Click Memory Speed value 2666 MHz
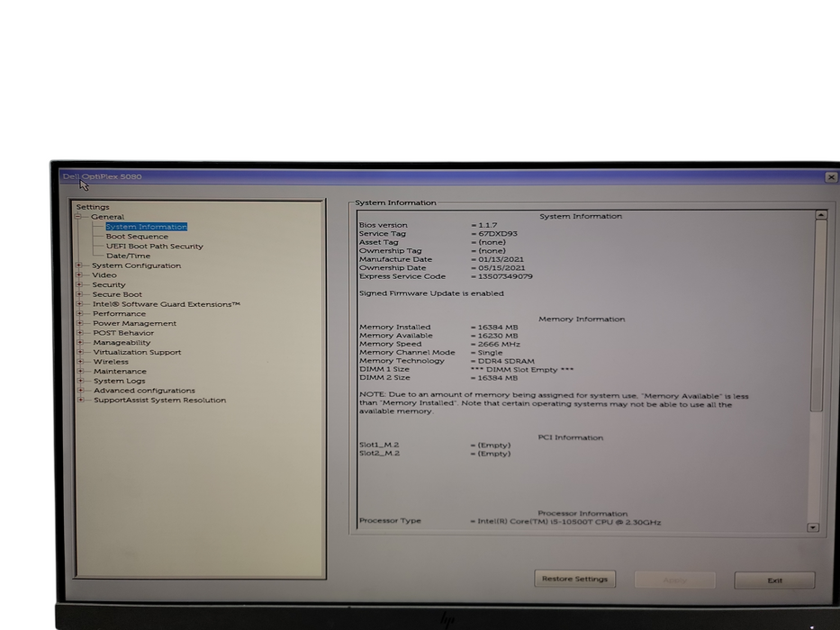The image size is (840, 630). click(499, 345)
